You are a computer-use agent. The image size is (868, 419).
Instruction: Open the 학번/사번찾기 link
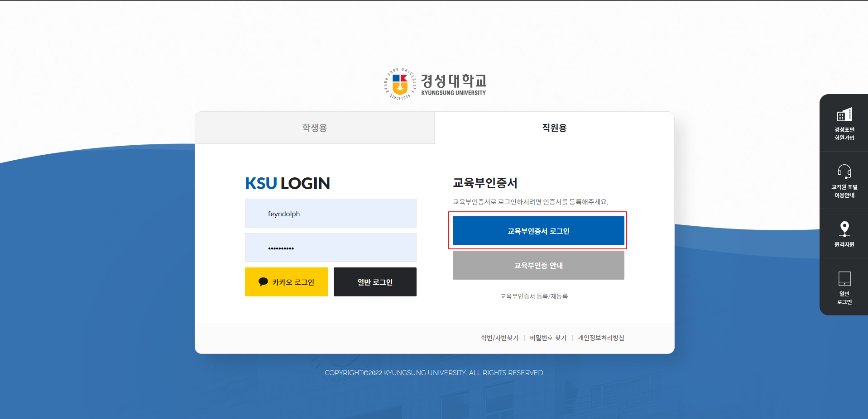pos(499,338)
